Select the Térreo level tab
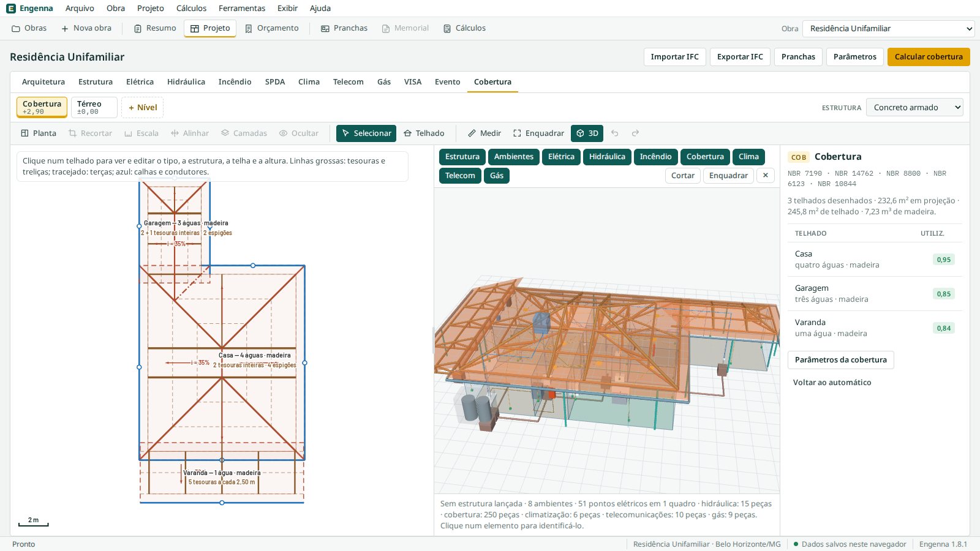The image size is (980, 551). [94, 107]
